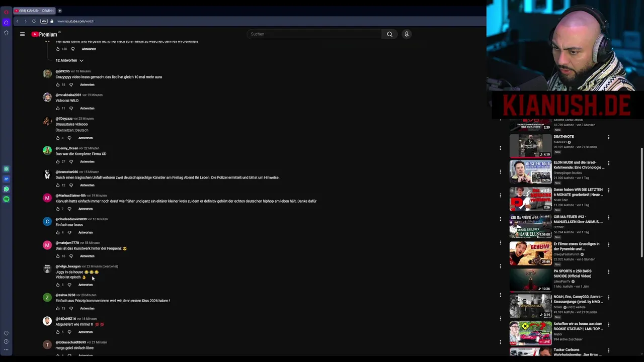Click Übersetzen: Deutsch under Bruuuutales videooo
Image resolution: width=644 pixels, height=362 pixels.
point(72,130)
